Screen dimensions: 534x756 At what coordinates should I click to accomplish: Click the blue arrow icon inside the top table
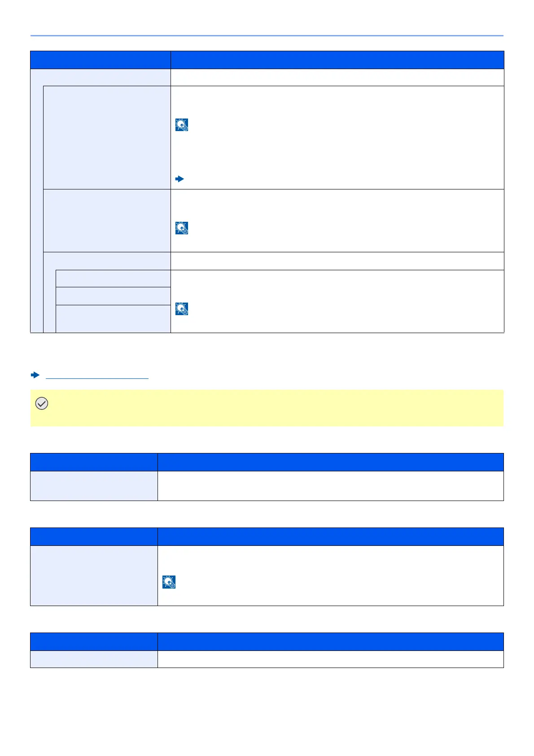click(x=179, y=179)
